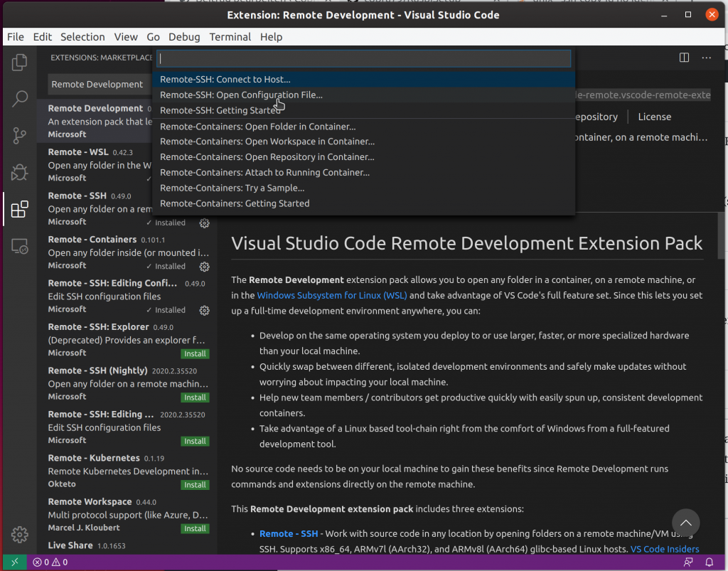The image size is (728, 571).
Task: Open the View menu
Action: (x=126, y=37)
